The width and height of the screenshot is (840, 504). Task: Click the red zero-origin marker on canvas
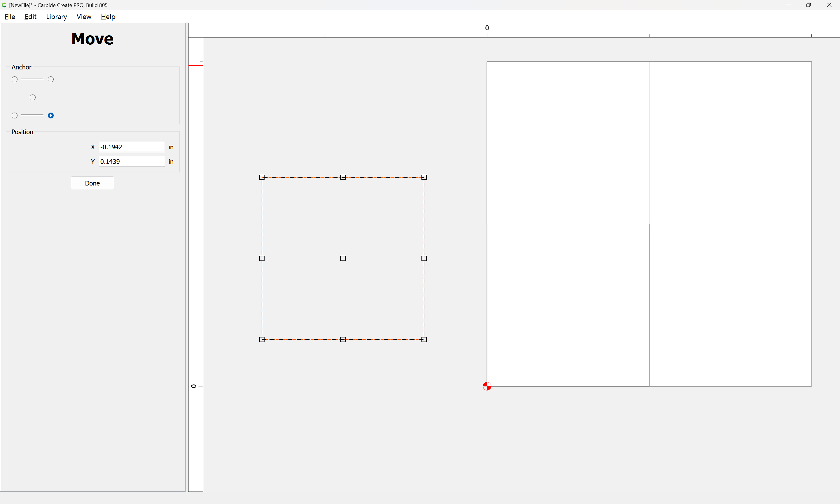[487, 386]
